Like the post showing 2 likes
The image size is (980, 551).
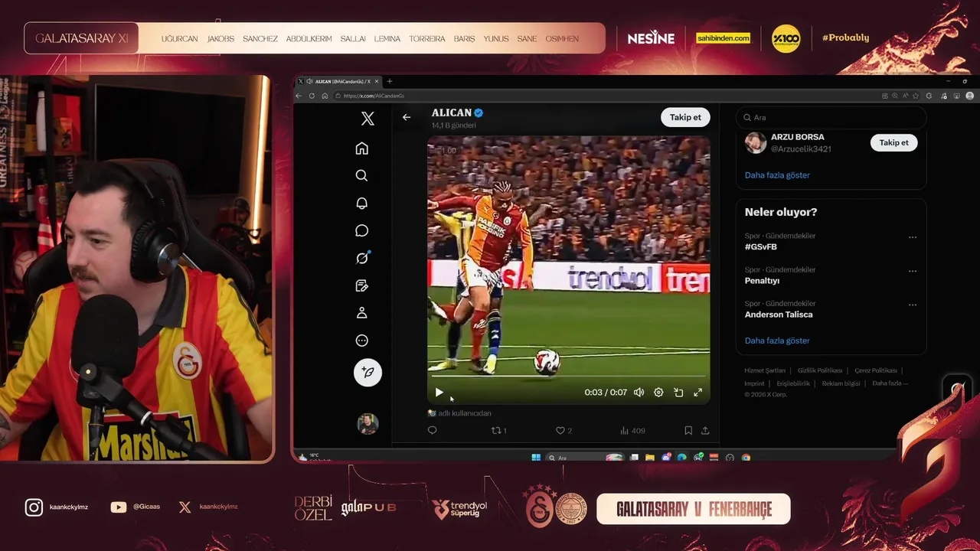point(563,431)
